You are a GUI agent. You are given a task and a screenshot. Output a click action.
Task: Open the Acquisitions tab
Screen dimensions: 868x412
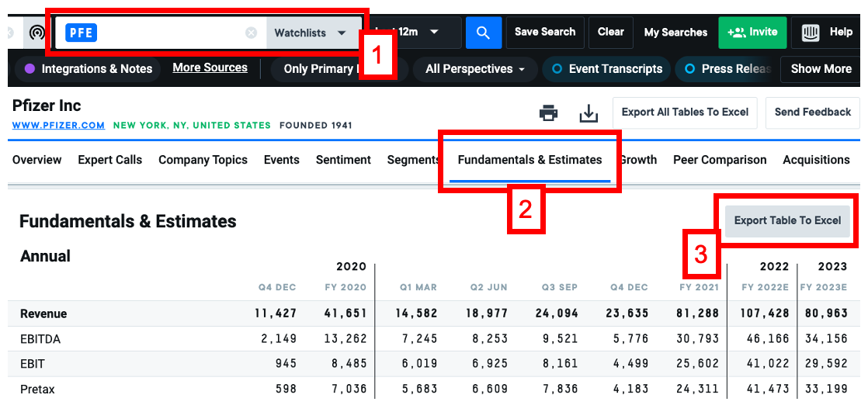[816, 161]
